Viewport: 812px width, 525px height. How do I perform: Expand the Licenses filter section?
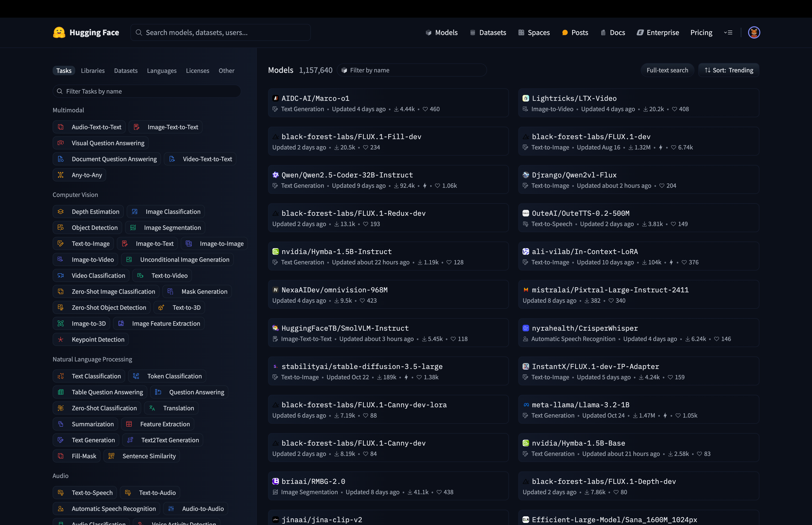pos(198,70)
